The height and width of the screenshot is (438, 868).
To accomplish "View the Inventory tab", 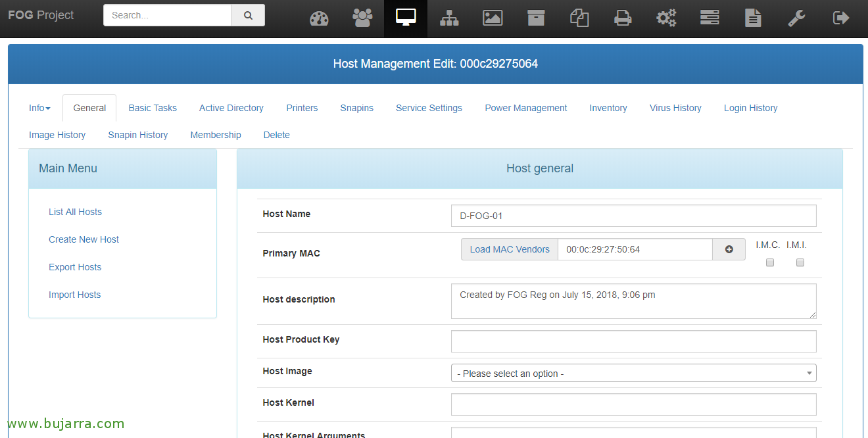I will pyautogui.click(x=608, y=108).
